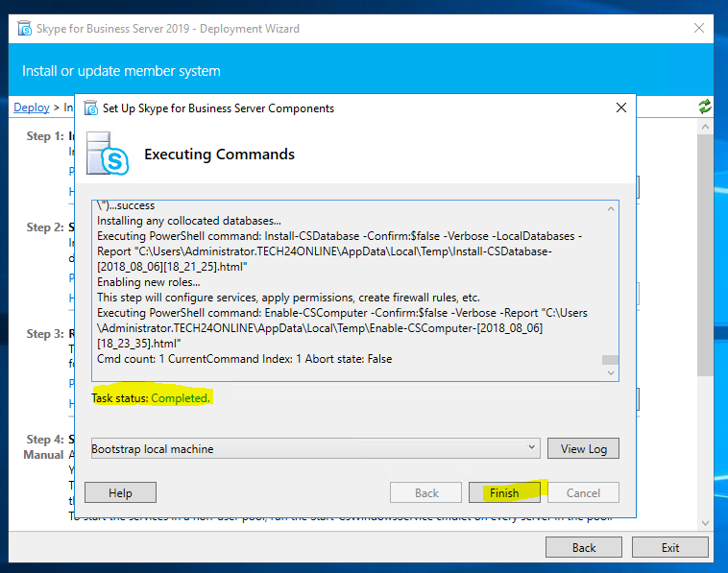Click the Deployment Wizard vertical scrollbar thumb

[705, 255]
